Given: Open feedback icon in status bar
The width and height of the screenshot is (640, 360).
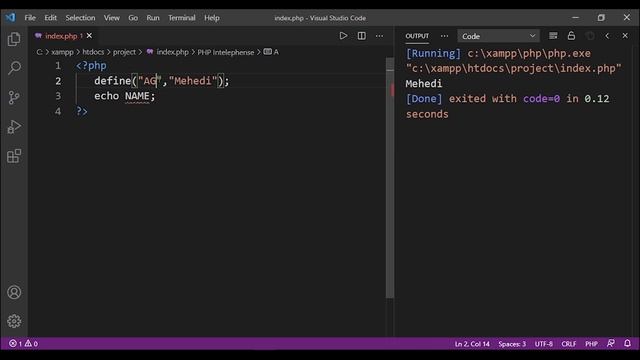Looking at the screenshot, I should coord(611,344).
